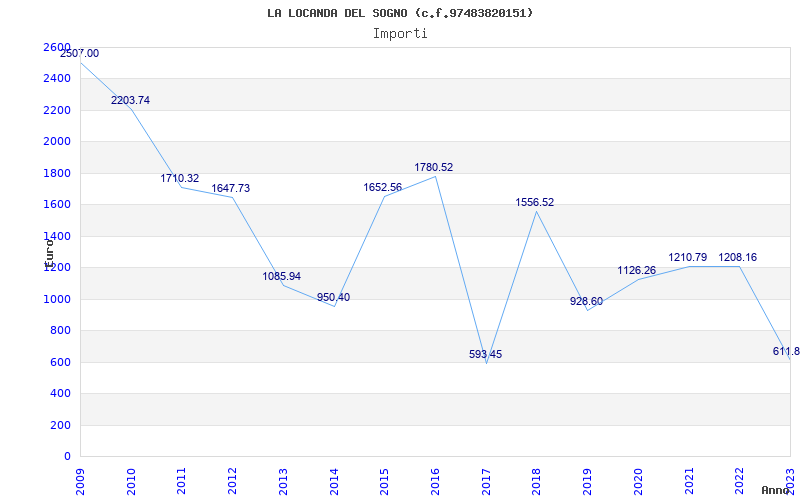The height and width of the screenshot is (500, 800).
Task: Select y-axis tick 800
Action: [x=60, y=331]
